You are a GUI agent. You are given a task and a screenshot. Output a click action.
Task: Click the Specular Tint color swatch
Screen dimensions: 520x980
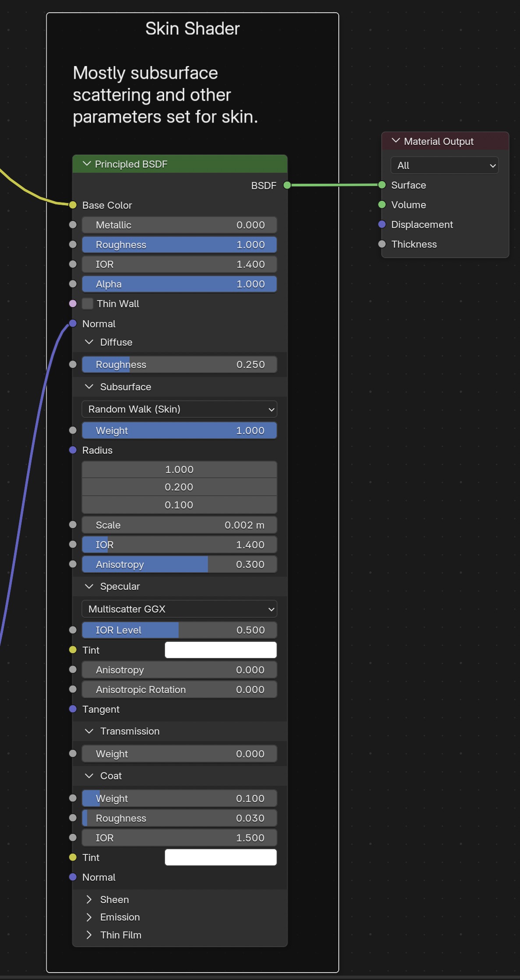(221, 650)
